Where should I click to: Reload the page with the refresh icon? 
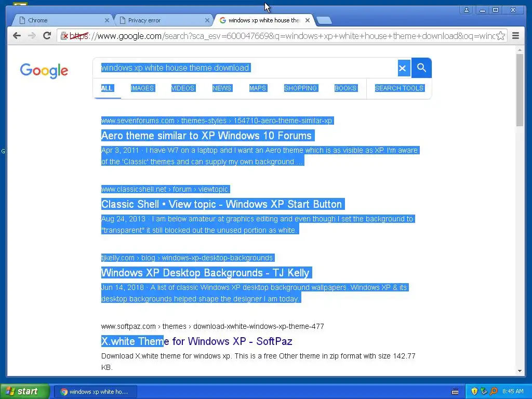47,36
